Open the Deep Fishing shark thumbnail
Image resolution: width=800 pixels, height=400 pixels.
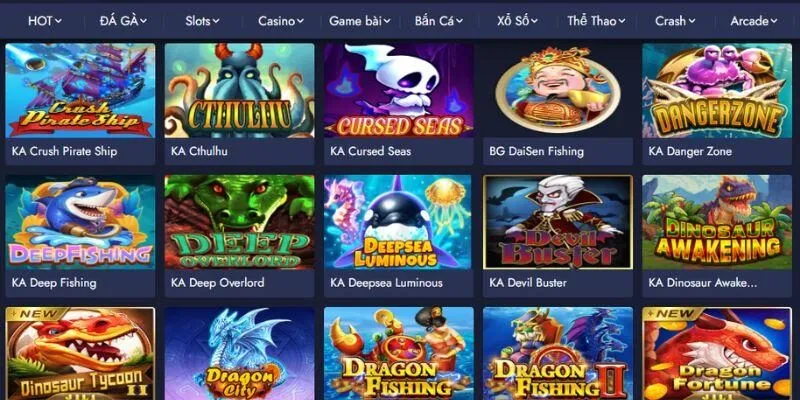[x=80, y=222]
